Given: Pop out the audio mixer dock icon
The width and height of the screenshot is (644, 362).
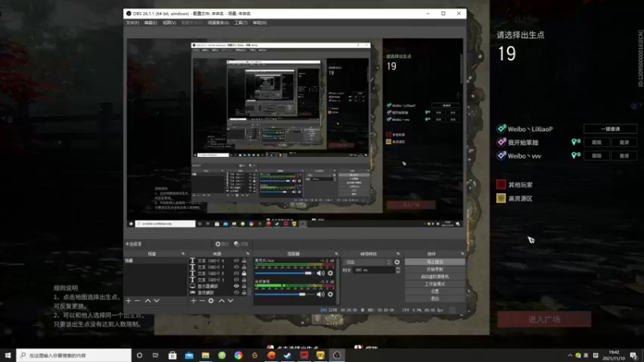Looking at the screenshot, I should coord(336,253).
